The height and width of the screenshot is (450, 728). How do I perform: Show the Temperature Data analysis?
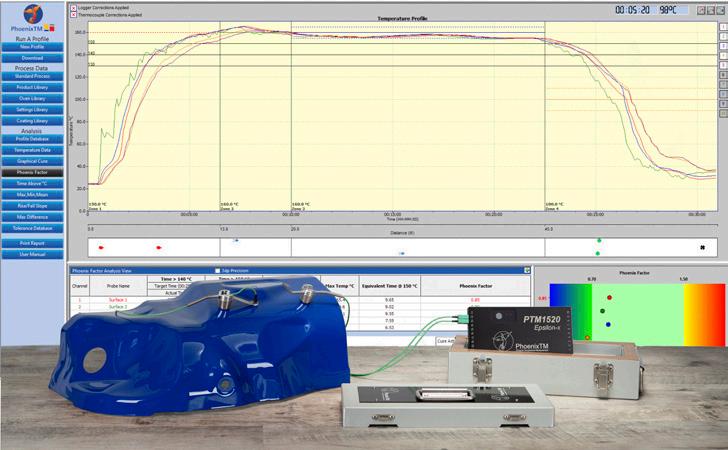(x=32, y=150)
